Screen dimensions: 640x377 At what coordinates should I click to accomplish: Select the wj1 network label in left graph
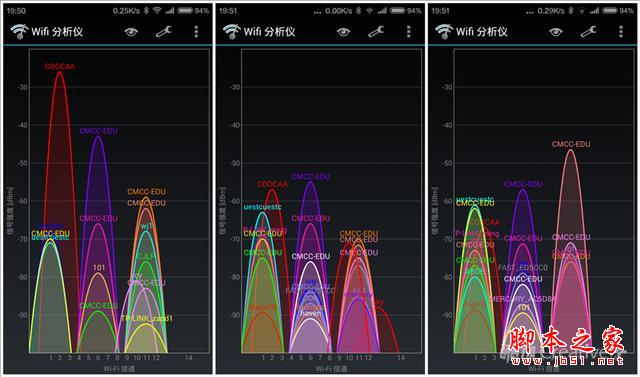tap(146, 226)
